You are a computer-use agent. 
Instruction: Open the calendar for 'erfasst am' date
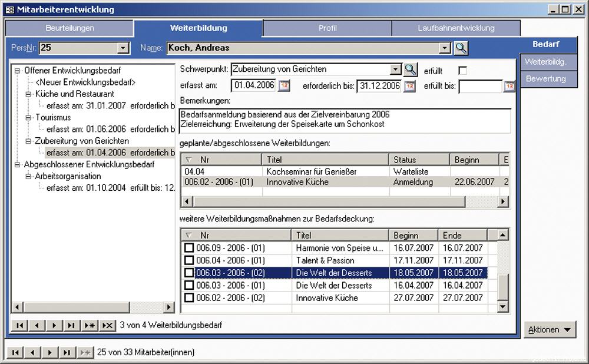[x=284, y=86]
